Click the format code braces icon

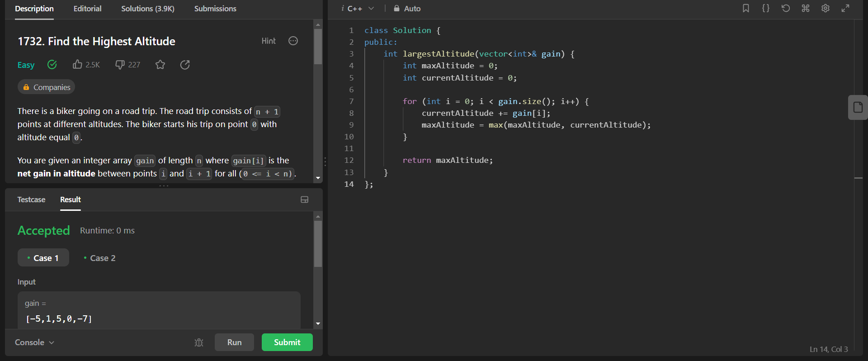tap(766, 8)
